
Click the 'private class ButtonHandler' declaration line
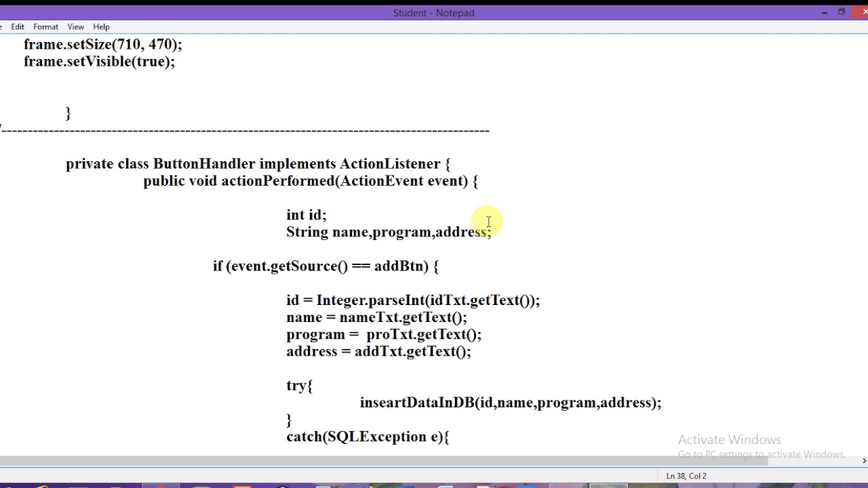tap(258, 164)
